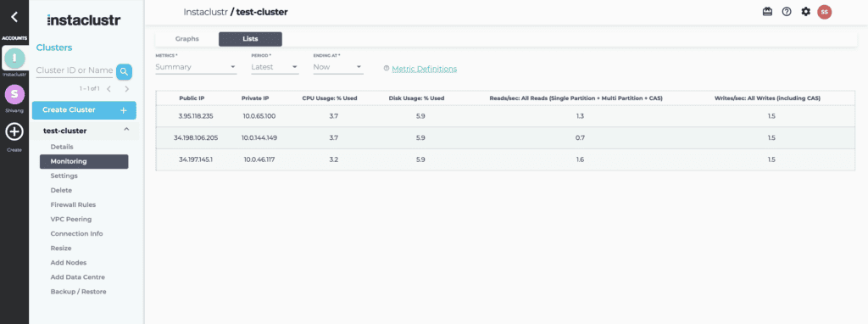The width and height of the screenshot is (868, 324).
Task: Open the settings gear icon
Action: click(x=806, y=12)
